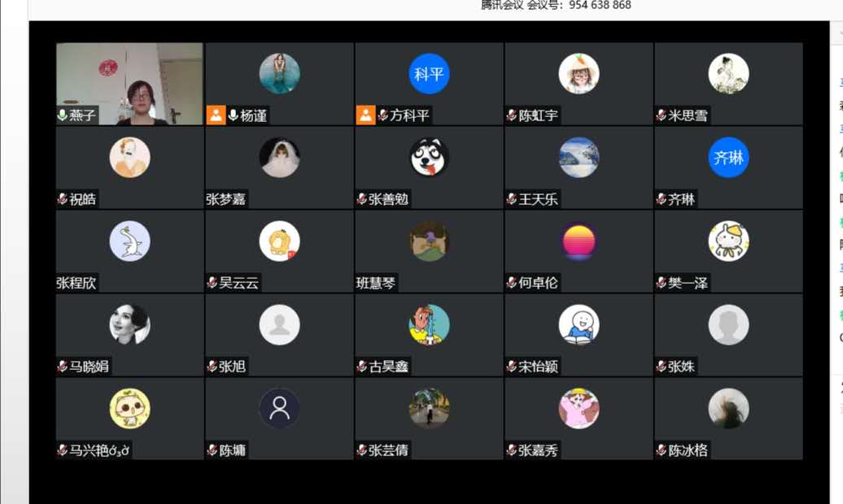Click the active microphone icon next to 燕子

point(63,115)
